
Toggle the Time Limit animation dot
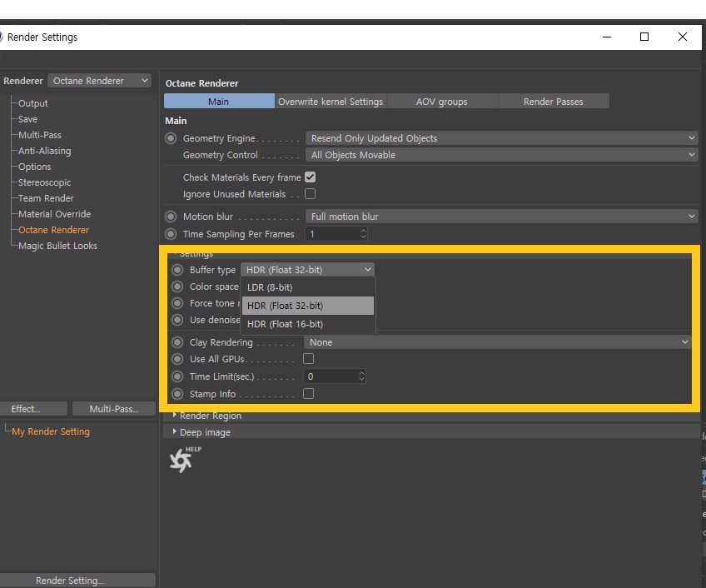177,376
